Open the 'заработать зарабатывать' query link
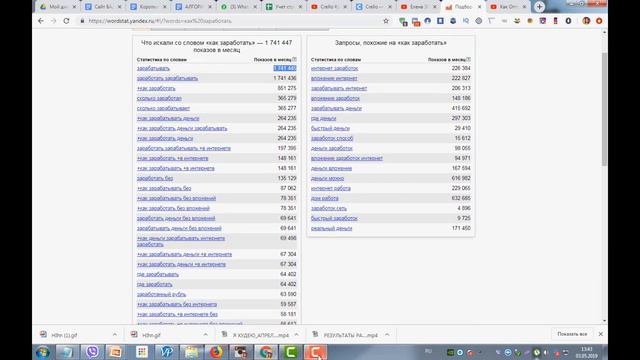 [167, 78]
